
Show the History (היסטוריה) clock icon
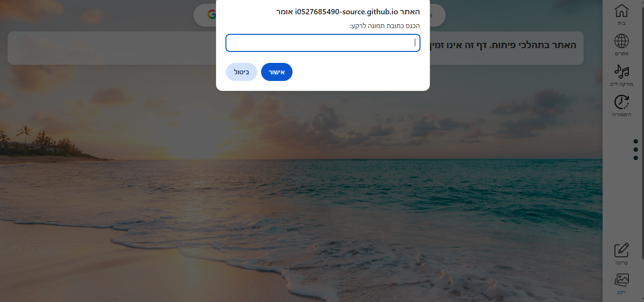(621, 102)
